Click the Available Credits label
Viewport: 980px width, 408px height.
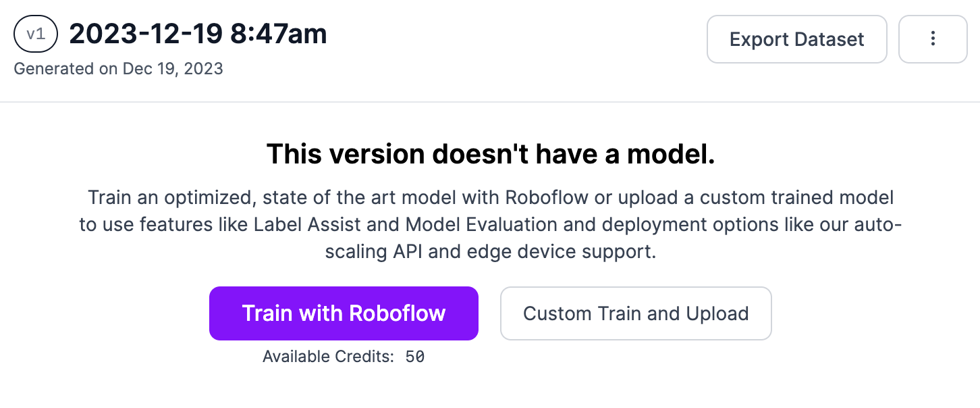pos(328,357)
